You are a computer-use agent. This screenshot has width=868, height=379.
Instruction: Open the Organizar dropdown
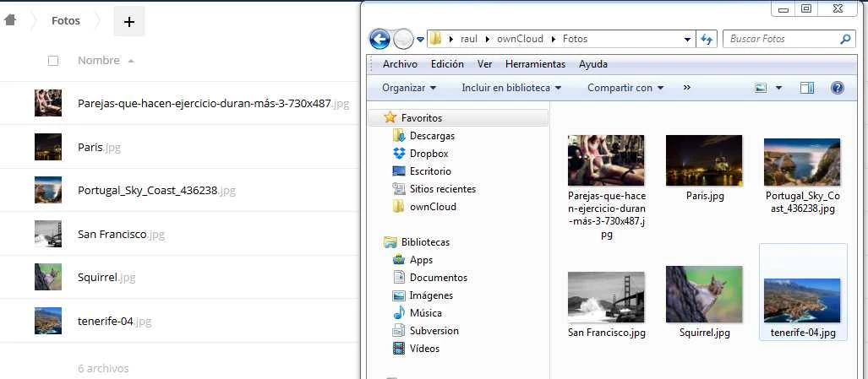click(409, 88)
